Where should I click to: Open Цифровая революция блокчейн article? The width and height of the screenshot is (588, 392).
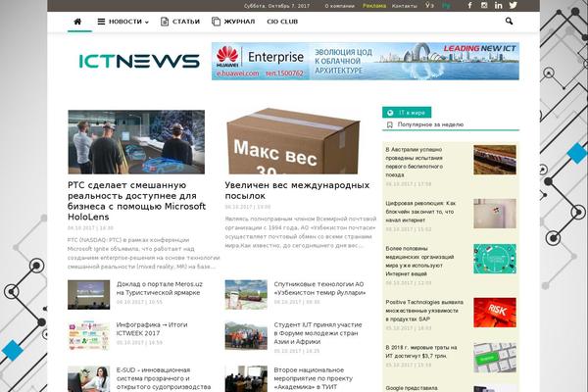420,212
